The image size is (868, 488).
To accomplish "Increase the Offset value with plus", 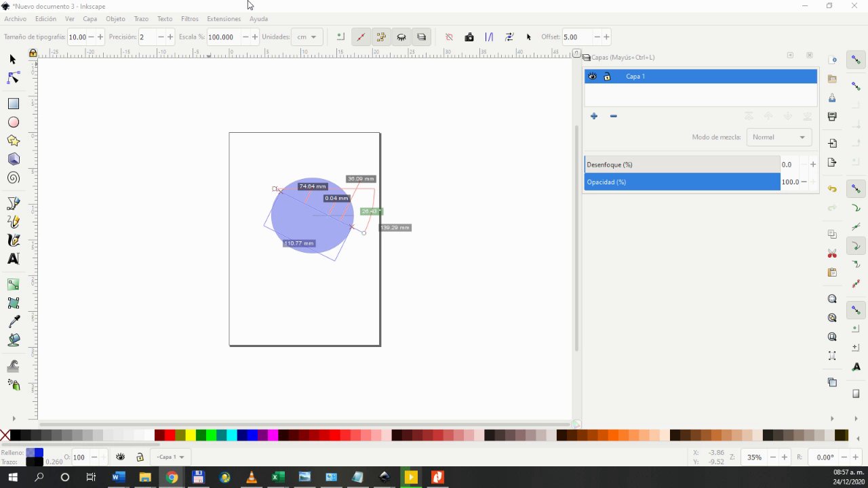I will (x=606, y=37).
